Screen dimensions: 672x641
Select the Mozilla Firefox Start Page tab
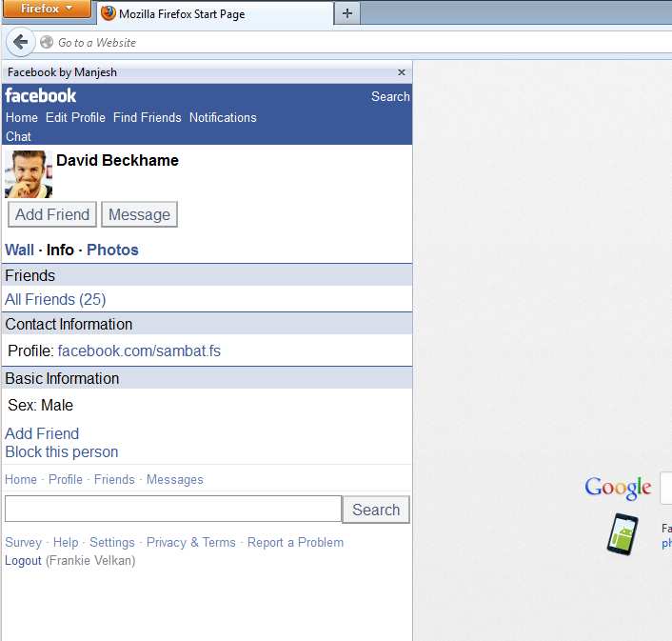click(x=215, y=14)
